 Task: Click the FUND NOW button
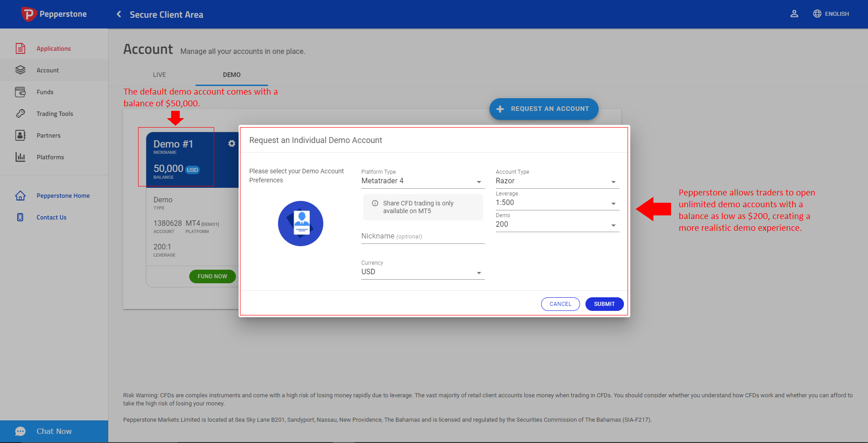[212, 276]
